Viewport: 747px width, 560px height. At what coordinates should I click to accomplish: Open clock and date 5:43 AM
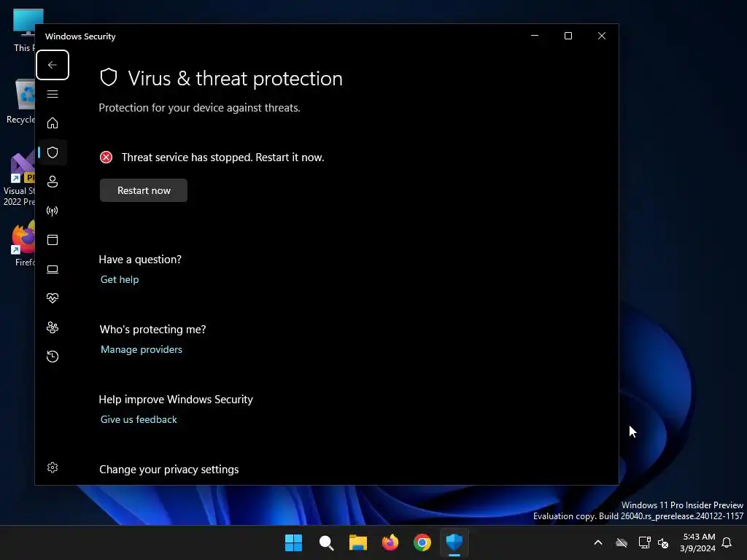[x=698, y=542]
